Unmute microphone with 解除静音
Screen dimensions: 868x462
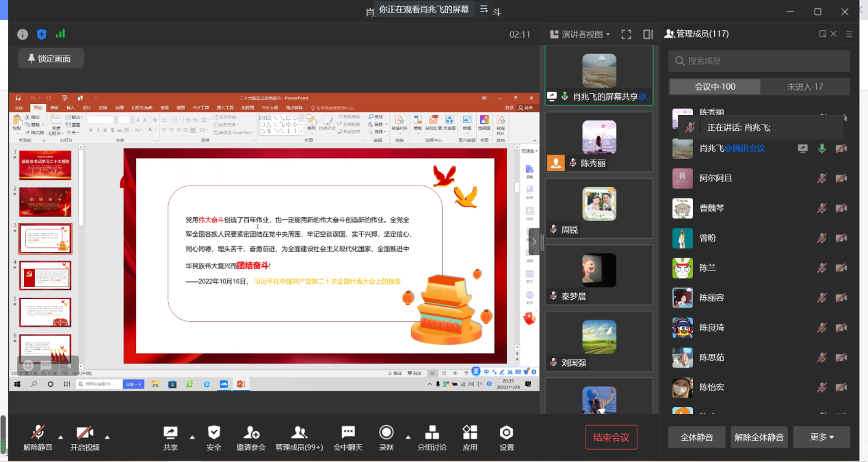coord(38,437)
